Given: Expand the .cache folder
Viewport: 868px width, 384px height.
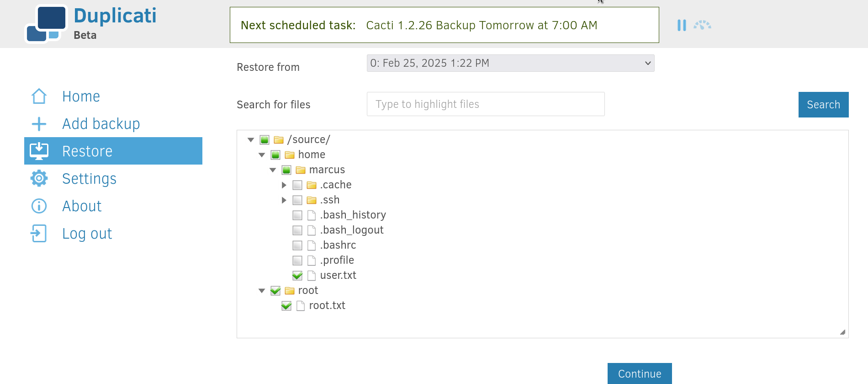Looking at the screenshot, I should click(x=284, y=185).
